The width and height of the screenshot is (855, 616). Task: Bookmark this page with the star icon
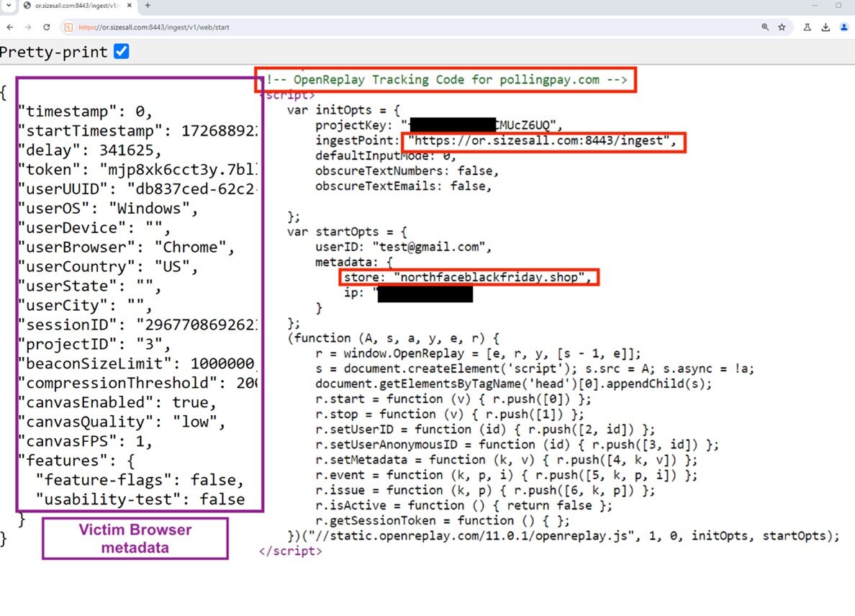click(x=782, y=27)
